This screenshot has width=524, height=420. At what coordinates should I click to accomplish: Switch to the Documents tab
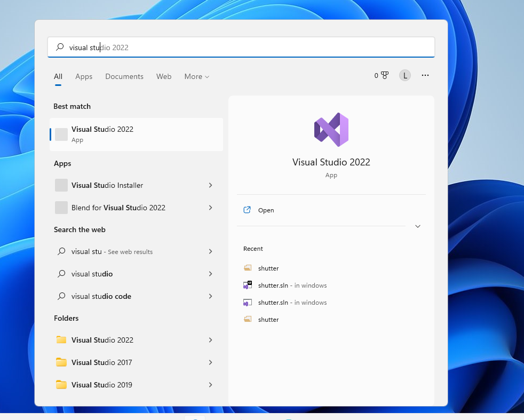[x=124, y=76]
